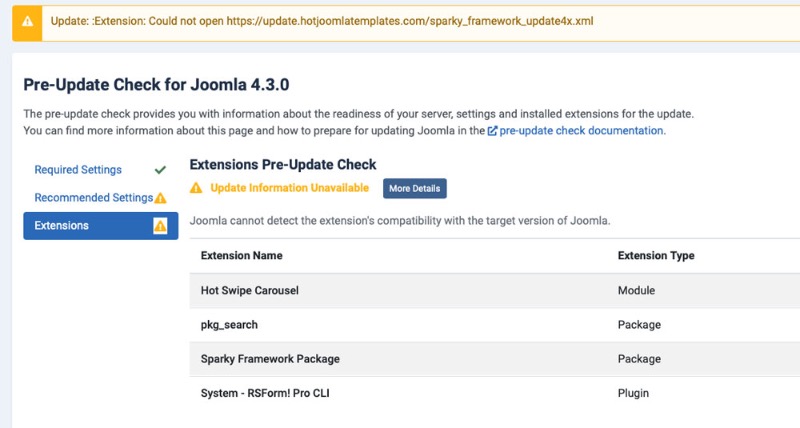Viewport: 800px width, 428px height.
Task: Click the warning triangle beside Recommended Settings
Action: [x=161, y=198]
